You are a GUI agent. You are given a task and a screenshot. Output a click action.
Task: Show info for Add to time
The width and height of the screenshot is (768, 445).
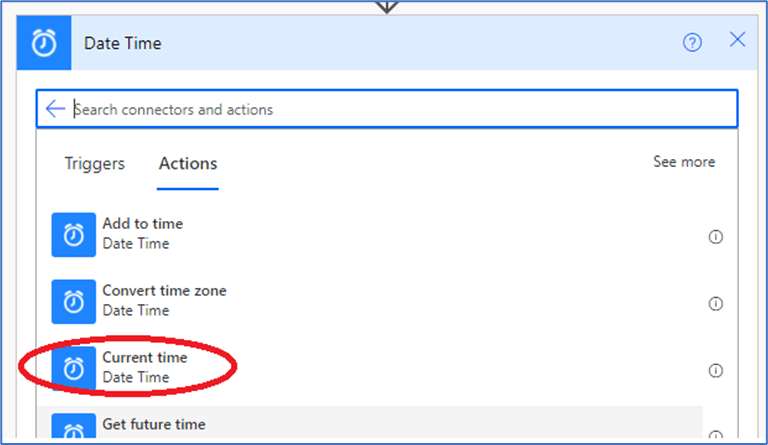point(715,237)
